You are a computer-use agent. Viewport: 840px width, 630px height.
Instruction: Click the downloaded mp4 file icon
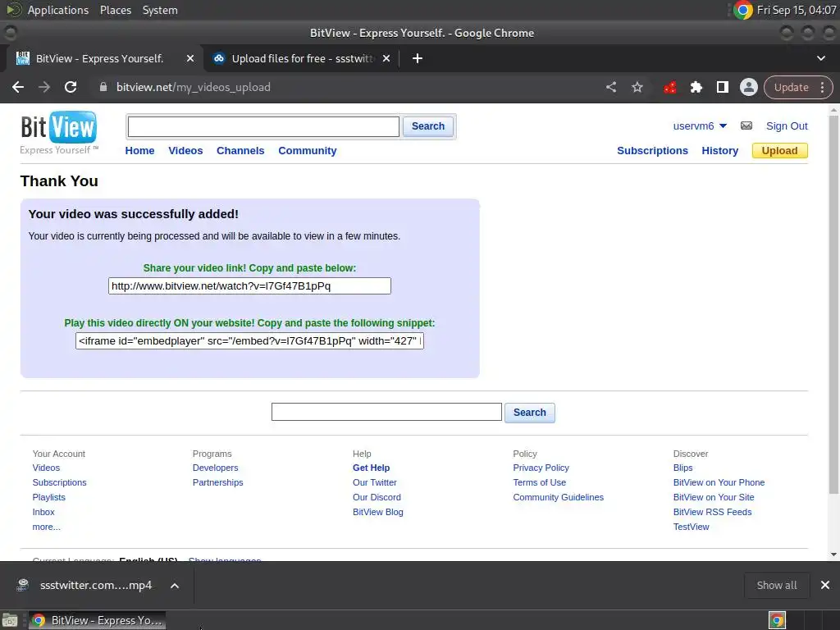22,585
